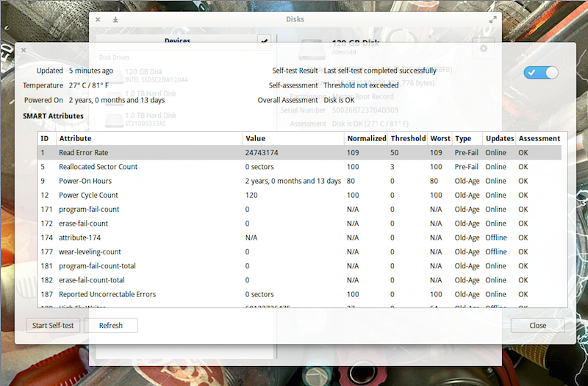Select the Reported Uncorrectable Errors row

tap(300, 295)
